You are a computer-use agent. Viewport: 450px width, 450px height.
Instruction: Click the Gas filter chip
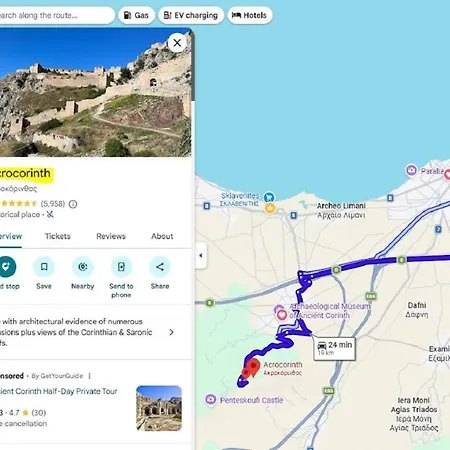(136, 15)
